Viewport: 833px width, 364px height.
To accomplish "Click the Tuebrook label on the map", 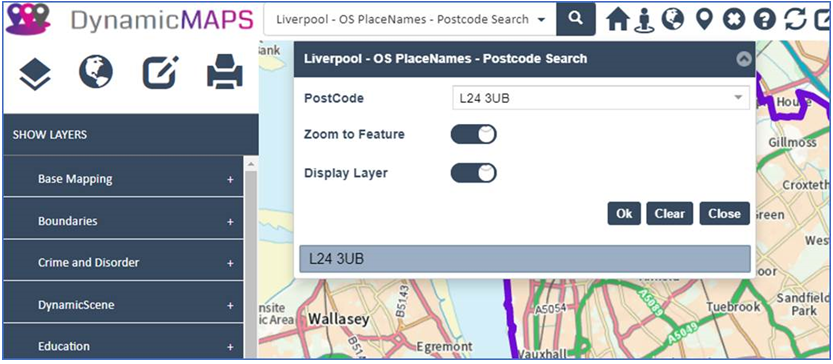I will (733, 307).
